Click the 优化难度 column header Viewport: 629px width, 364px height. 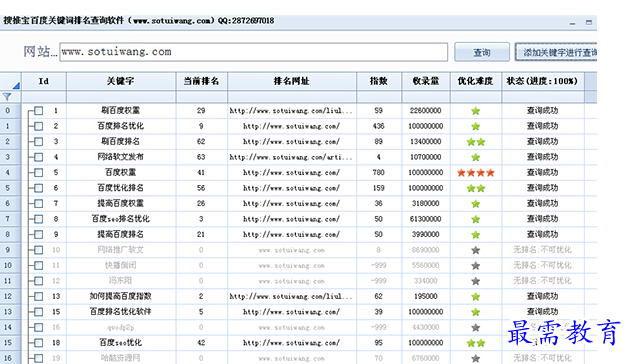point(476,81)
